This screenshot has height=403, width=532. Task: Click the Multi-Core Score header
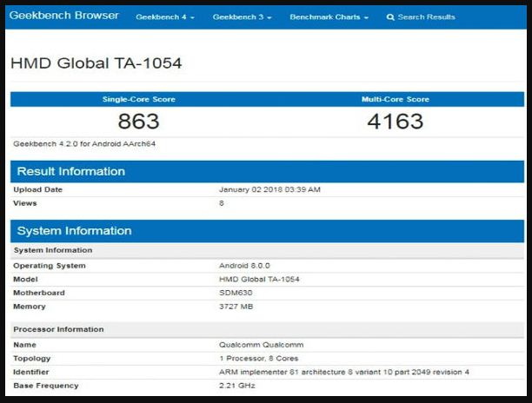coord(396,99)
